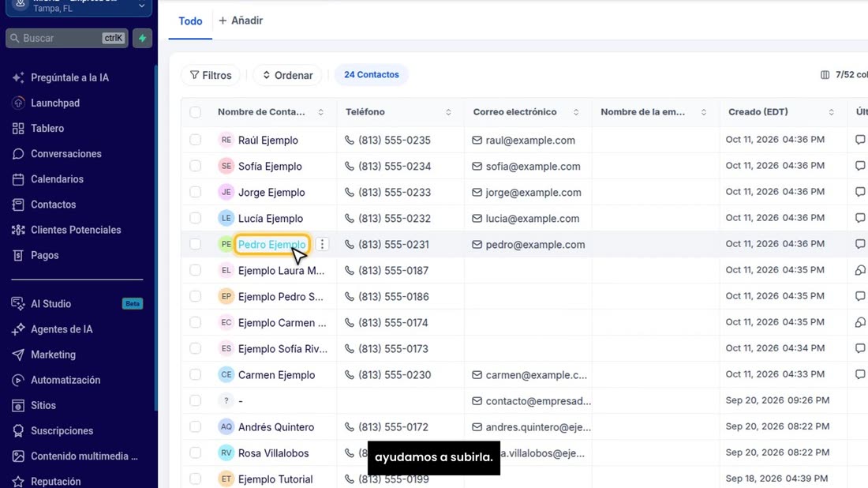
Task: Select the Raúl Ejemplo row checkbox
Action: click(x=196, y=140)
